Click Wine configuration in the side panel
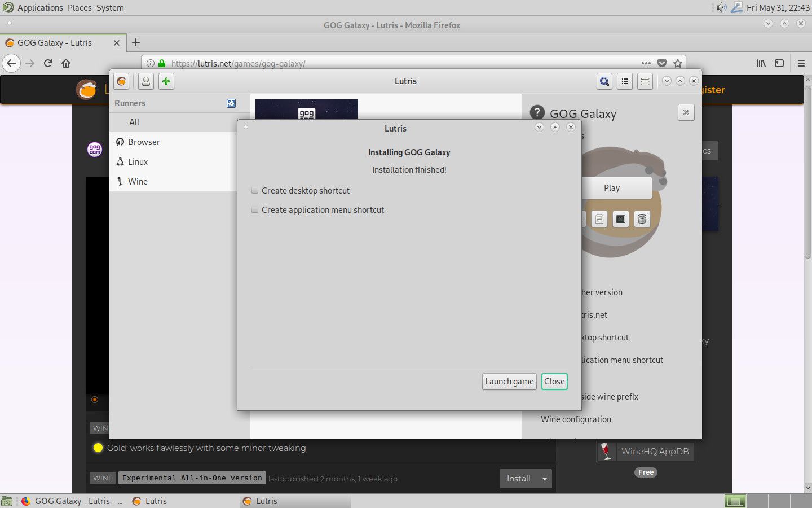Viewport: 812px width, 508px height. [x=576, y=419]
